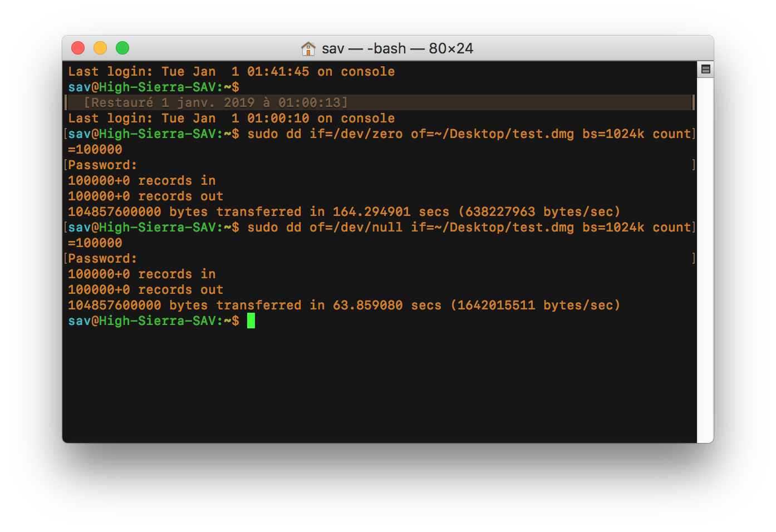Click the split pane icon above scrollbar

click(x=706, y=70)
